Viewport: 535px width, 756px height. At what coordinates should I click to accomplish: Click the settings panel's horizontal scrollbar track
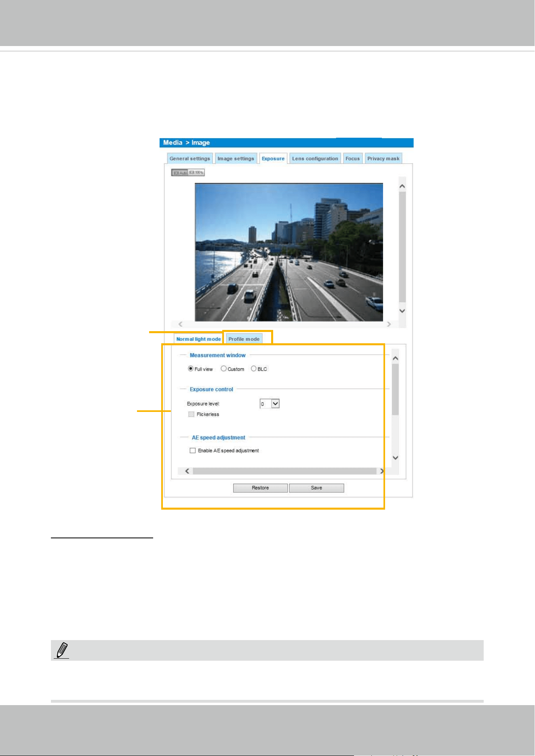tap(284, 471)
